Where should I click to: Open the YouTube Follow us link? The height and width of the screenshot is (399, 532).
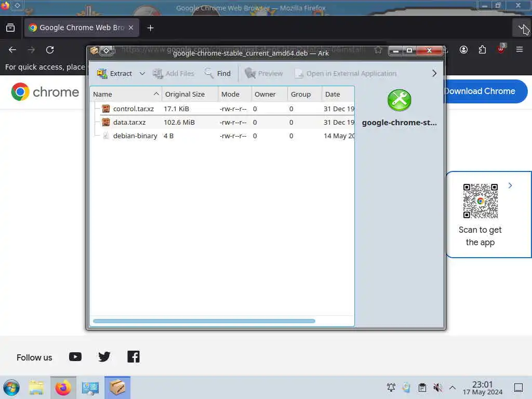[x=75, y=357]
